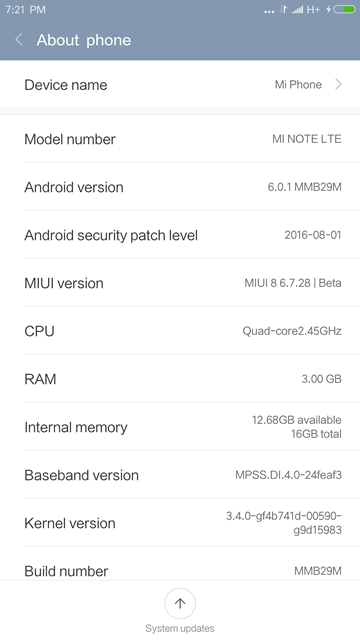360x640 pixels.
Task: Tap the data transfer arrows icon
Action: pos(283,9)
